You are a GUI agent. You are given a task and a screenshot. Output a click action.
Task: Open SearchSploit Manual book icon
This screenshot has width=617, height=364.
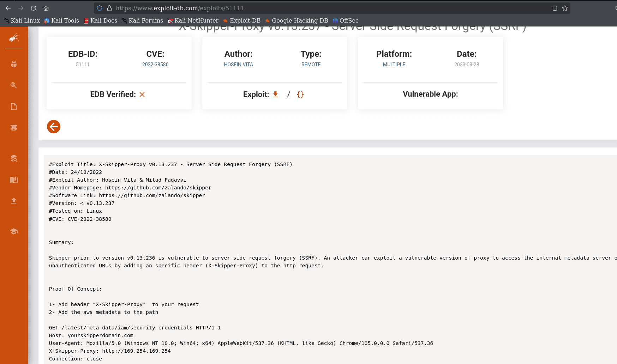[14, 180]
